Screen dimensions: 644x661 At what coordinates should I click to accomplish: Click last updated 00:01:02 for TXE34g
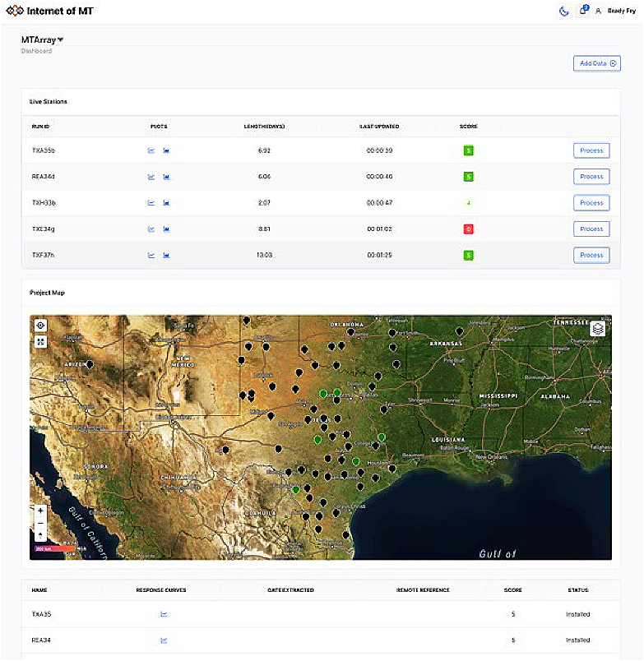point(379,229)
